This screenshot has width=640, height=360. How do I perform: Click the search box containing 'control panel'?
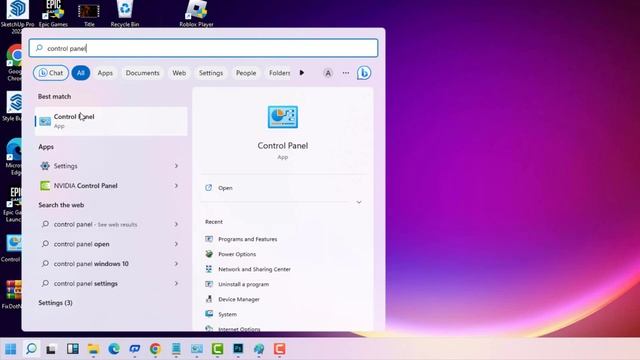coord(203,48)
